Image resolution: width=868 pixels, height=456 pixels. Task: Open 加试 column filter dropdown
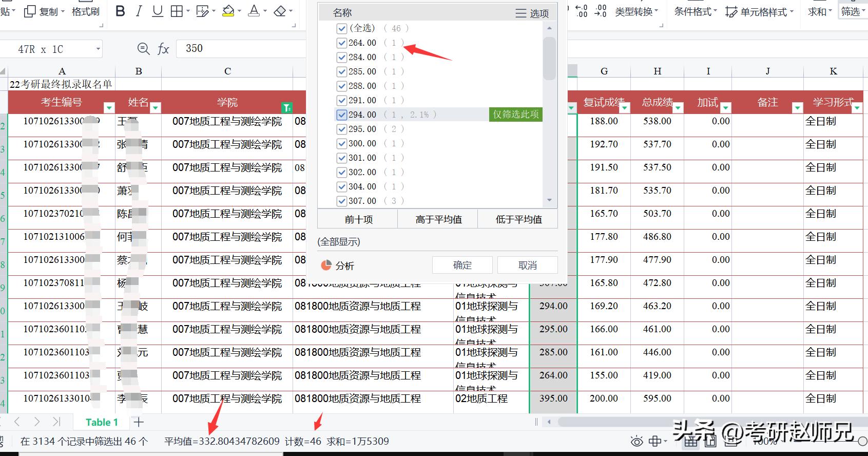(x=726, y=107)
